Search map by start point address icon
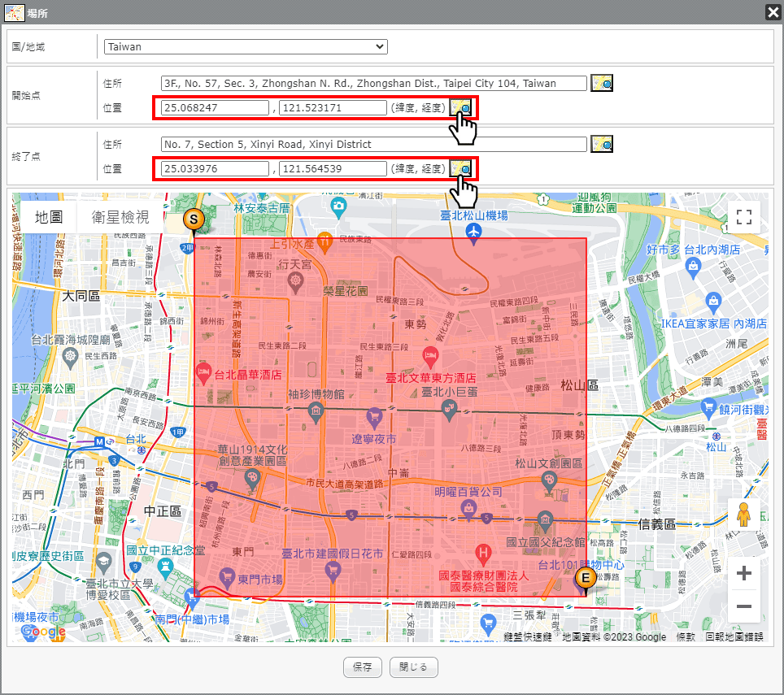This screenshot has width=784, height=695. point(602,83)
